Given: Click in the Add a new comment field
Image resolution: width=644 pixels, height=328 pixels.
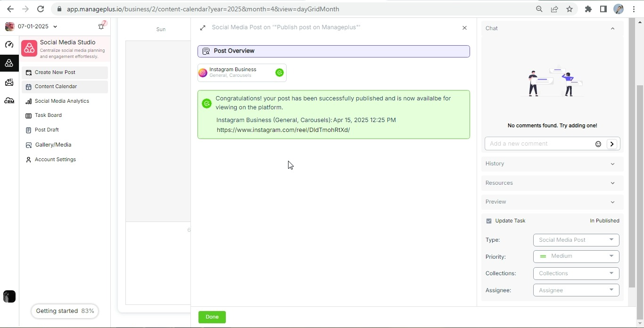Looking at the screenshot, I should tap(540, 144).
